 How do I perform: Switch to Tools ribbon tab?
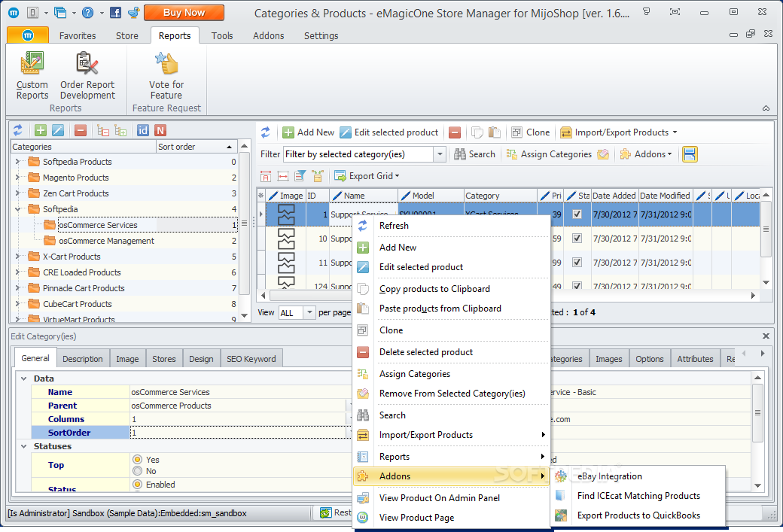click(221, 35)
